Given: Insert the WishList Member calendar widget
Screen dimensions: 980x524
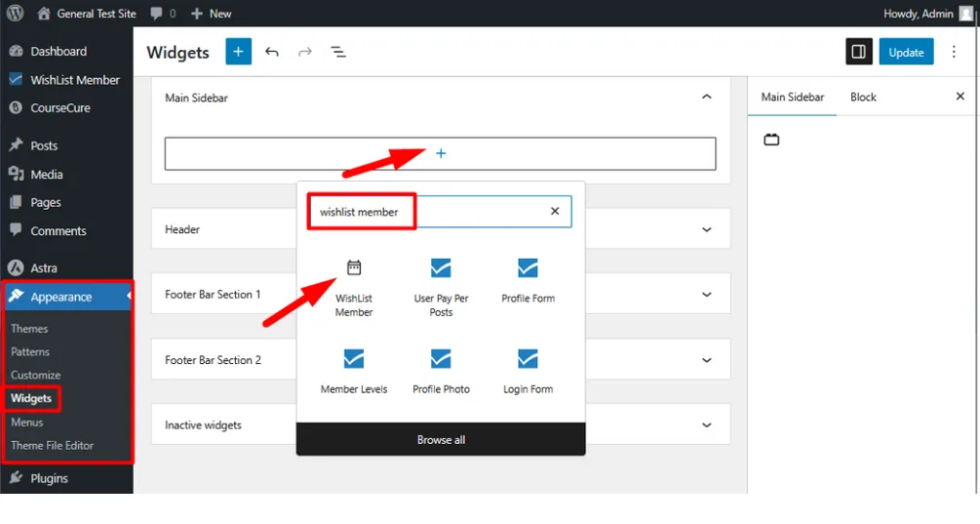Looking at the screenshot, I should [x=354, y=288].
